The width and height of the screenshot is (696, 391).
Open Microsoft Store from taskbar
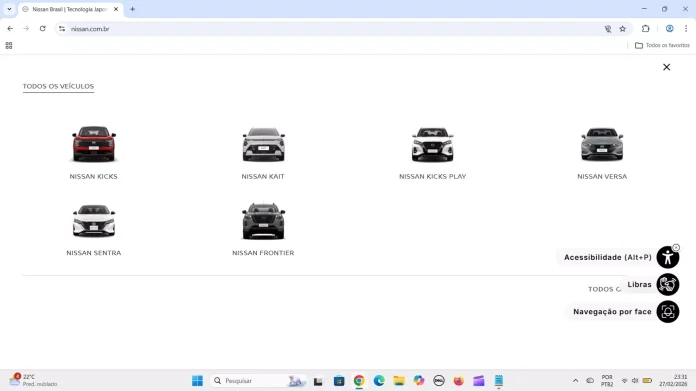(x=339, y=381)
